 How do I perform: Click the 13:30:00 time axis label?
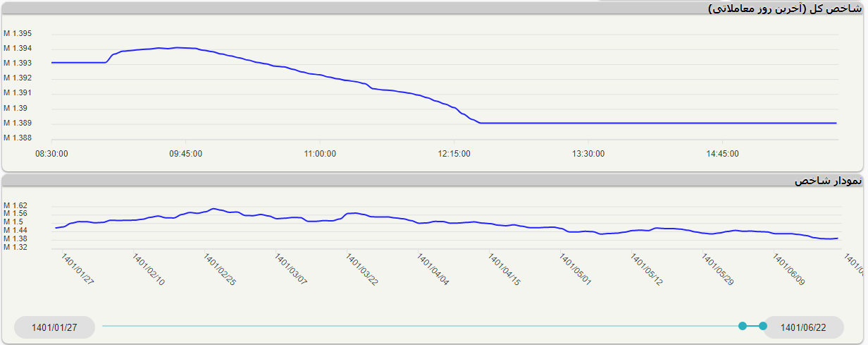click(x=588, y=154)
